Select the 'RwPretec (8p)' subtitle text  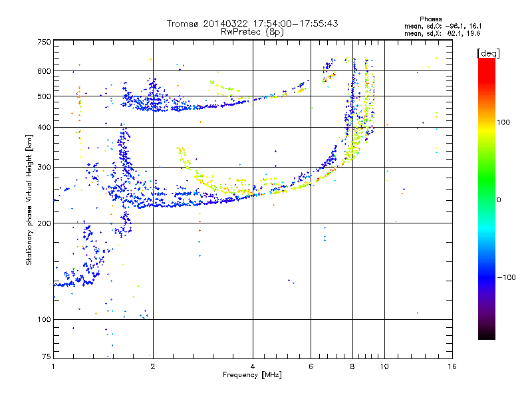click(252, 32)
